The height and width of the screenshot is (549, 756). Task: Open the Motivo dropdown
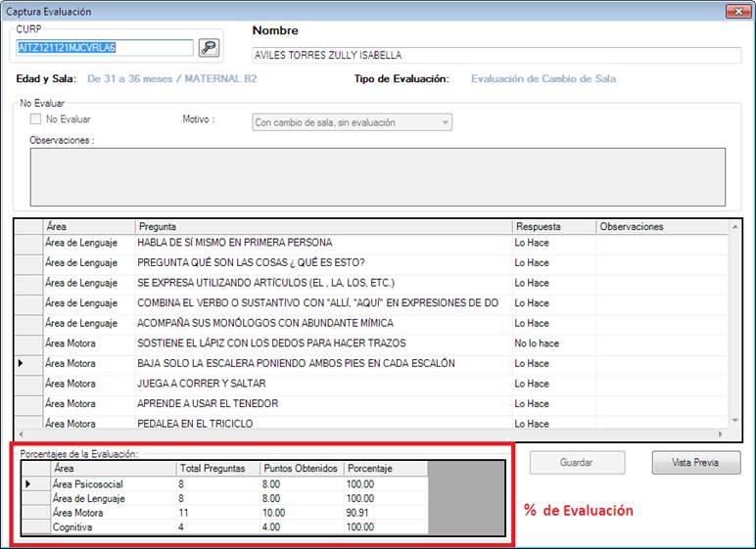coord(352,122)
